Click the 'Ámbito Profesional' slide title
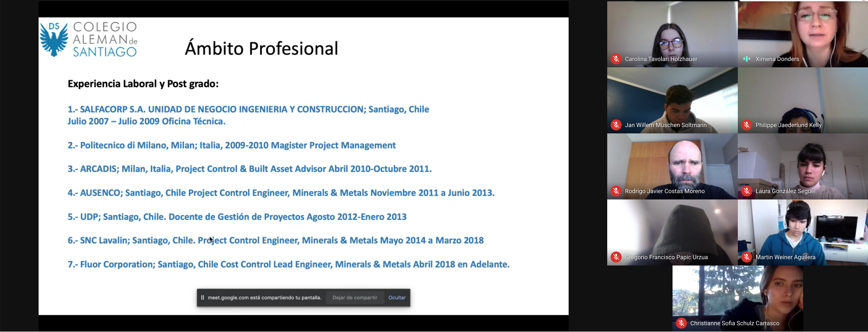 [261, 48]
